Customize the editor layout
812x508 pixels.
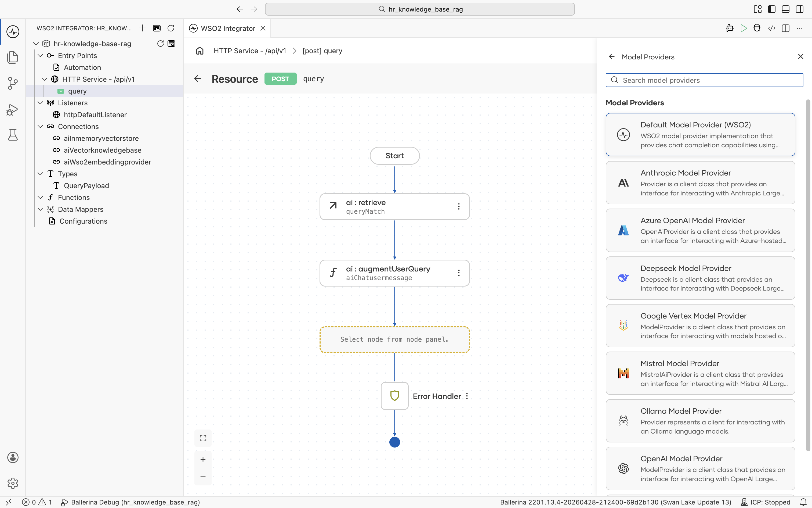pyautogui.click(x=758, y=9)
